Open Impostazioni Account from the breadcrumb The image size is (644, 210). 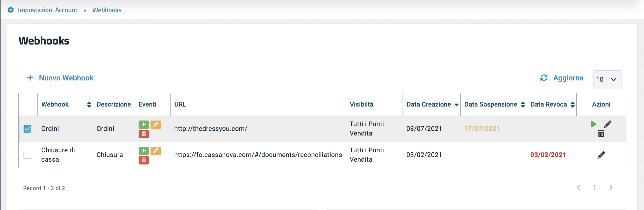(48, 10)
